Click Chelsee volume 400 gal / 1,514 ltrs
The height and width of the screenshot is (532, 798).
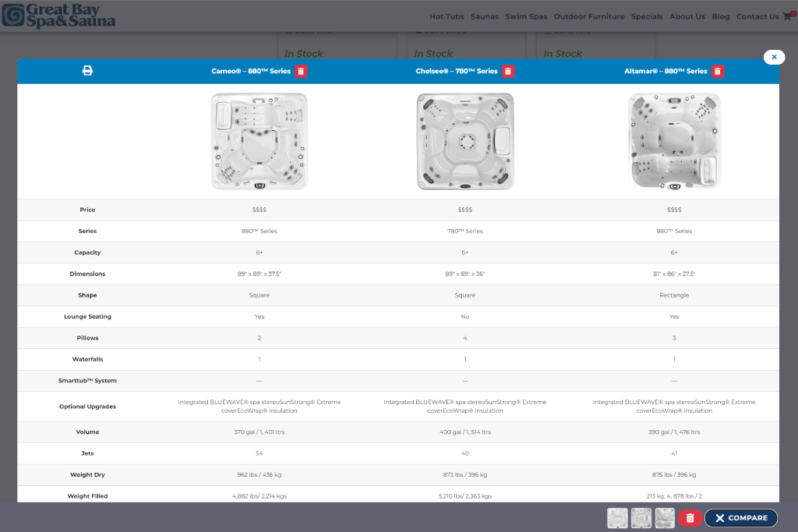click(x=465, y=432)
